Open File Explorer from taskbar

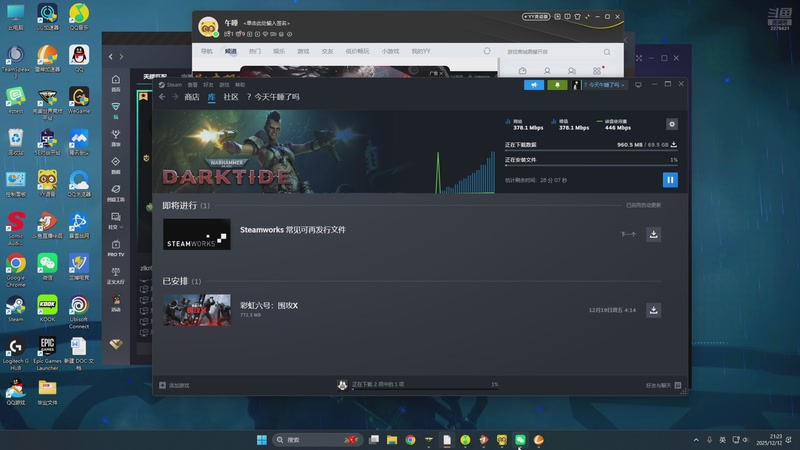(x=392, y=440)
